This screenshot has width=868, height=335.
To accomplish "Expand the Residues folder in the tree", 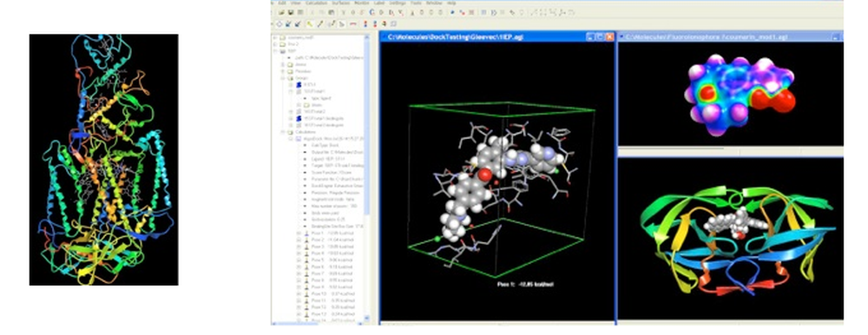I will (x=283, y=71).
